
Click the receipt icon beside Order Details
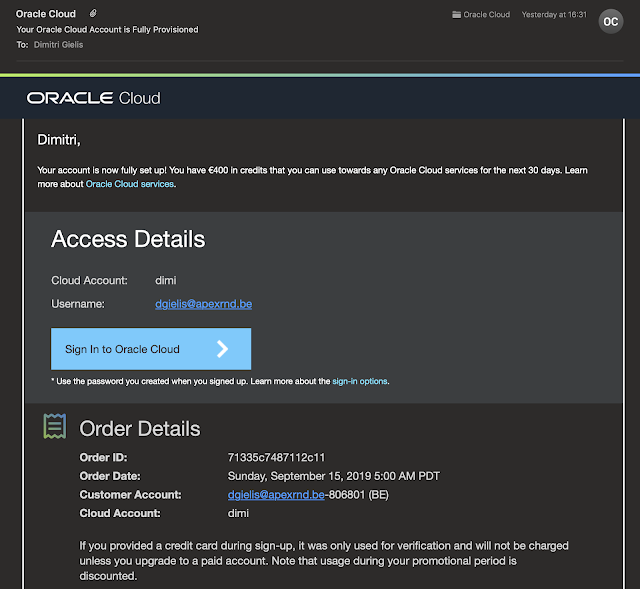54,427
